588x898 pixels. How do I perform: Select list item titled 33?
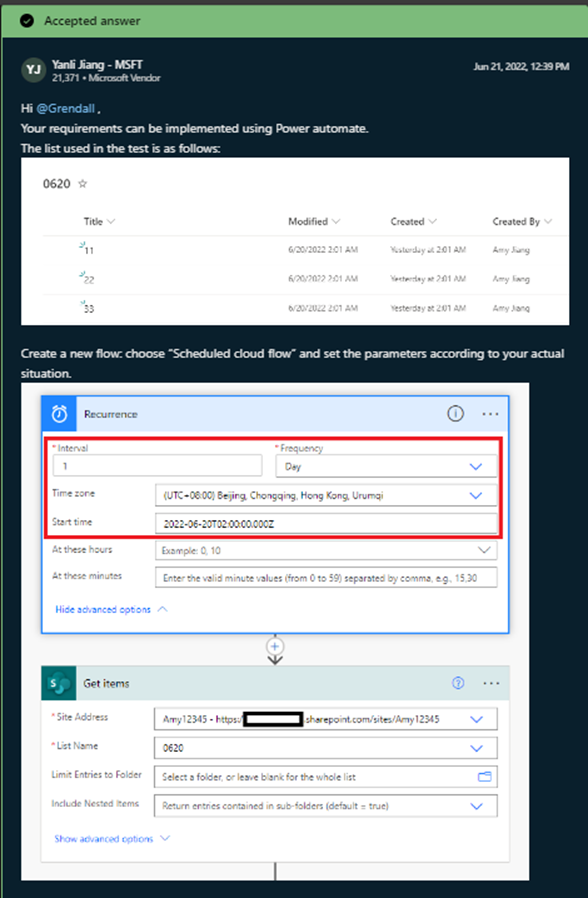tap(89, 309)
